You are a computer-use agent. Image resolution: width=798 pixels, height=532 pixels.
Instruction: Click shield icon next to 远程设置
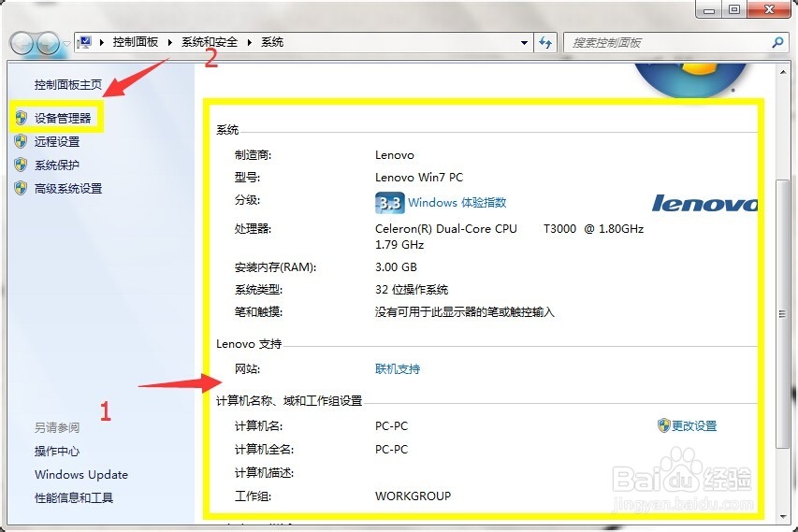click(x=21, y=141)
